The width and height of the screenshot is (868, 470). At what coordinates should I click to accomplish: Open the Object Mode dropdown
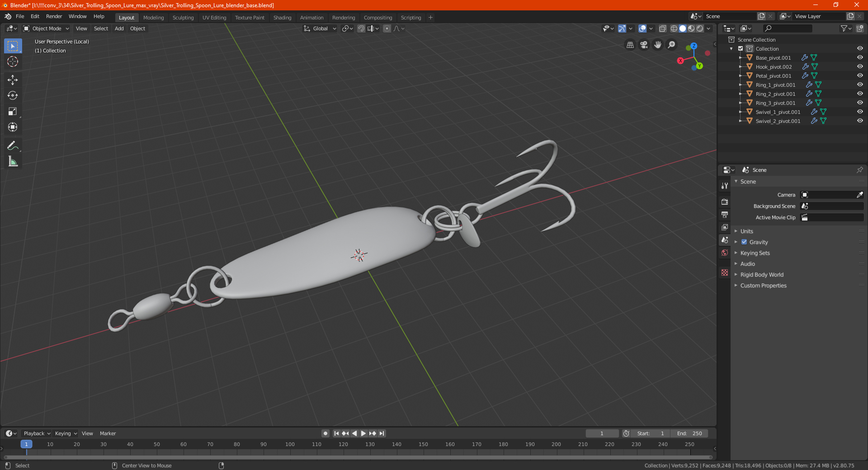pyautogui.click(x=46, y=28)
